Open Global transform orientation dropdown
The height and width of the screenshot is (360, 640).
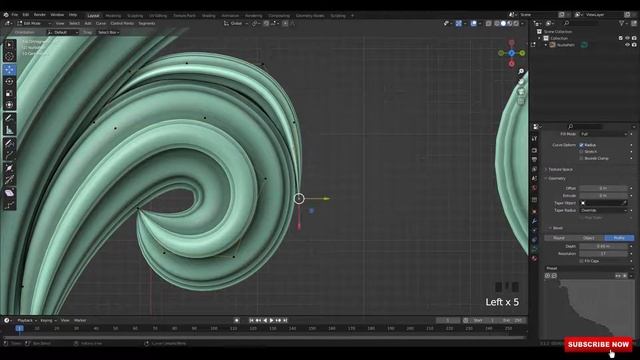(x=236, y=24)
